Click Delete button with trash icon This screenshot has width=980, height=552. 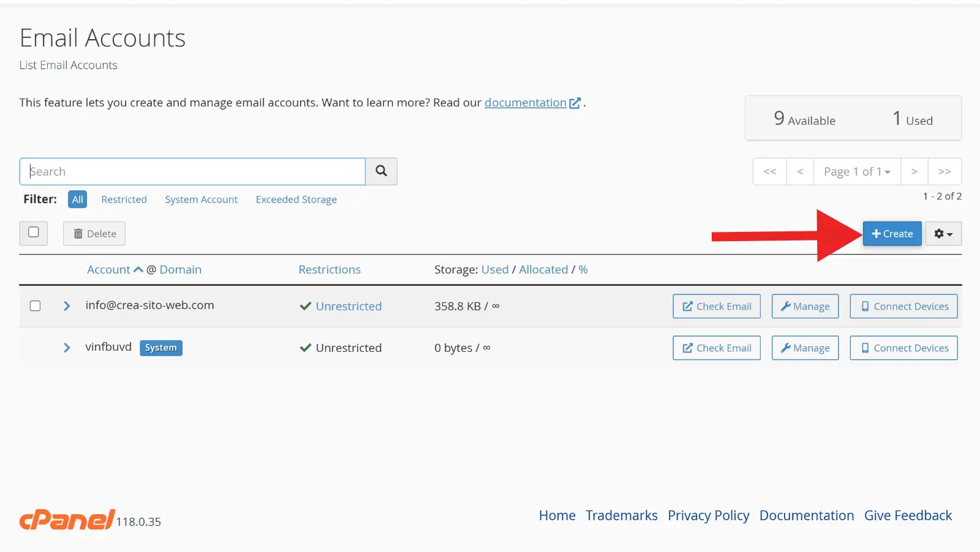coord(94,234)
